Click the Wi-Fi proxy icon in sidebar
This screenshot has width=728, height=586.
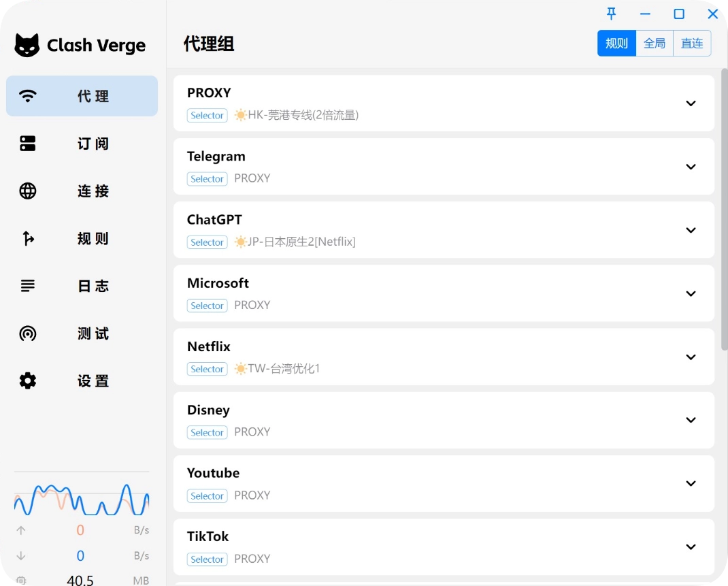pyautogui.click(x=28, y=96)
